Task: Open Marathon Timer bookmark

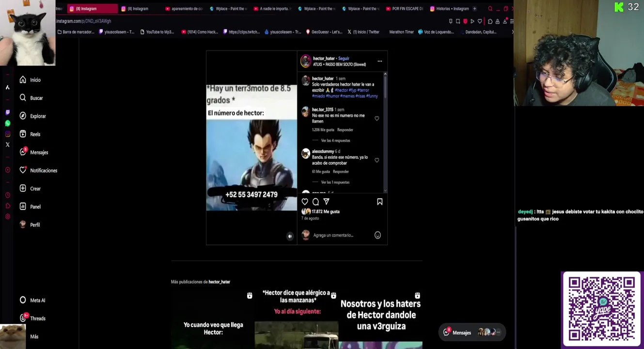Action: tap(401, 32)
